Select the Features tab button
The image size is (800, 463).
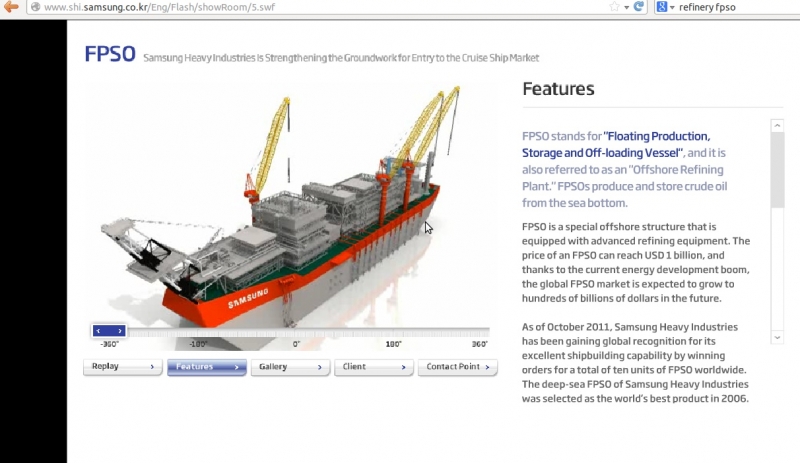(206, 367)
